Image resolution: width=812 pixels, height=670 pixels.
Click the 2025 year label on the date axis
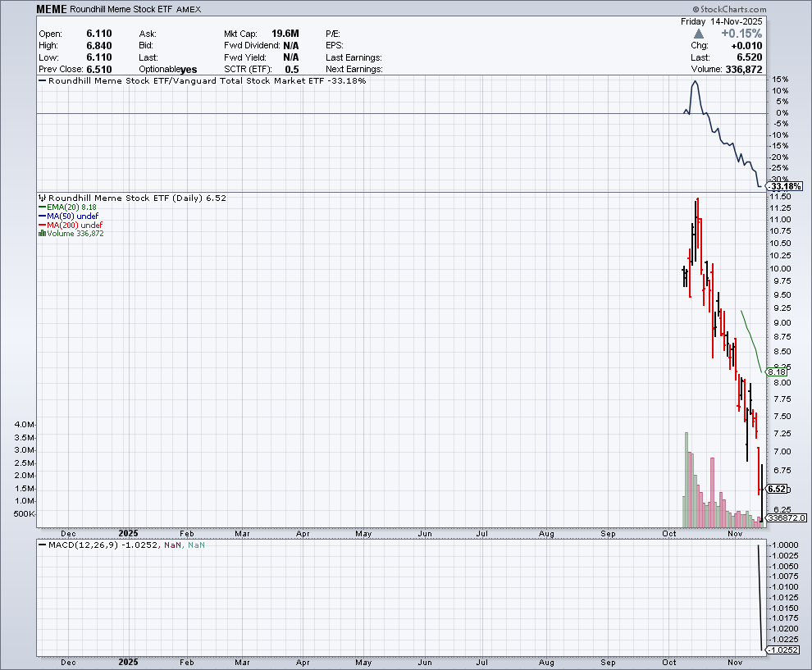click(x=128, y=533)
